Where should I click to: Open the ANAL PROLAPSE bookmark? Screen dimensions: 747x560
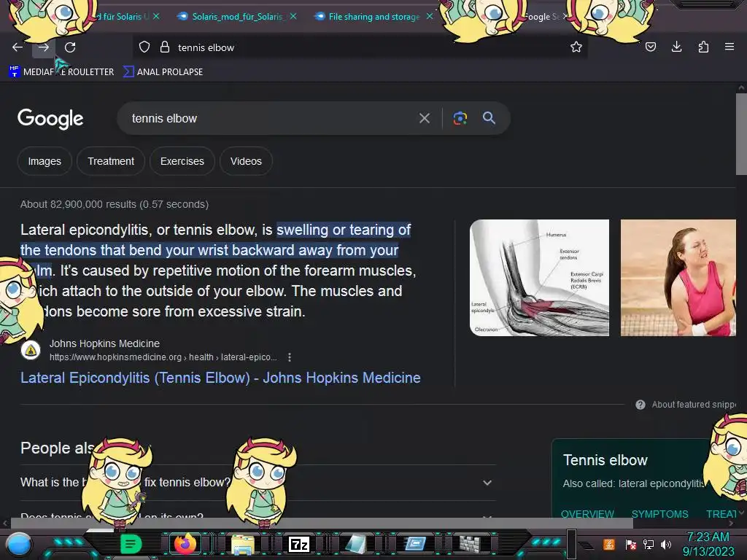[x=163, y=72]
